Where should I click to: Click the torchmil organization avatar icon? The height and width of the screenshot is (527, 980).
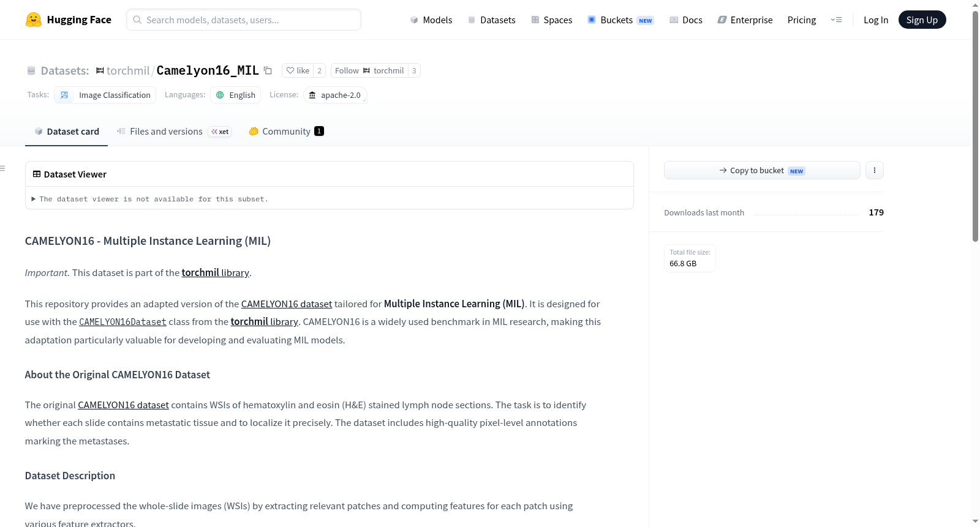pyautogui.click(x=100, y=70)
